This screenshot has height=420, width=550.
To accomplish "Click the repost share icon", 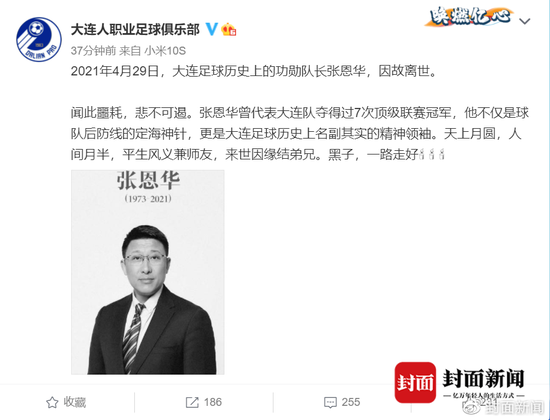I will coord(192,402).
